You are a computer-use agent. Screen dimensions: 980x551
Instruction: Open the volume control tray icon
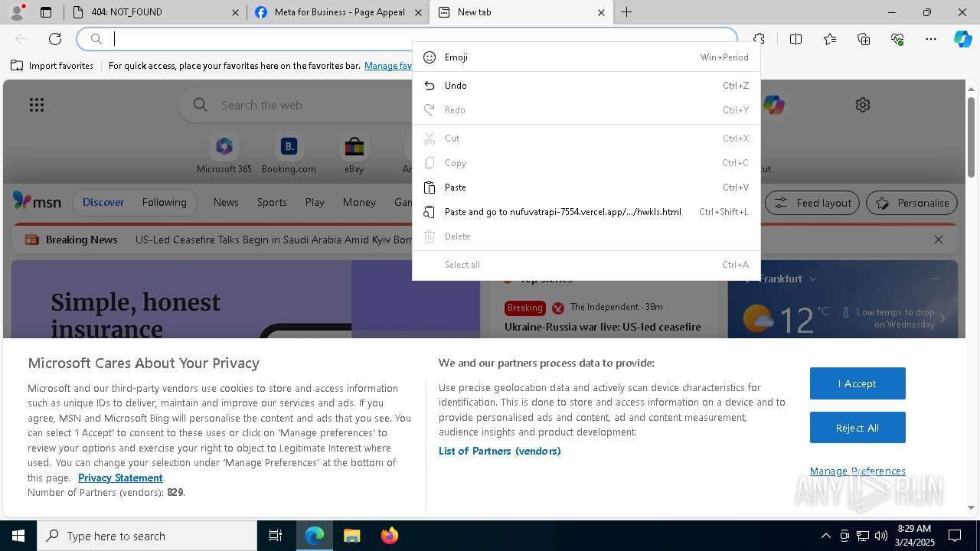pos(880,536)
